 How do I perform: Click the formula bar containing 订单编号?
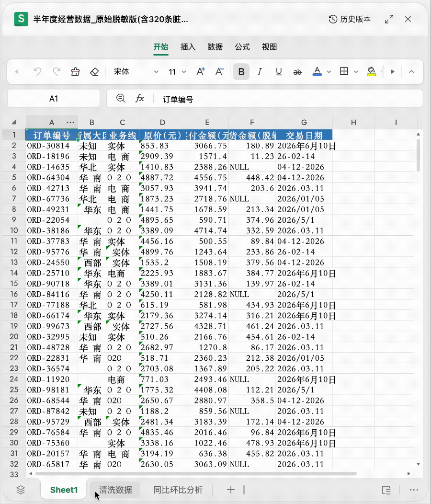coord(288,99)
